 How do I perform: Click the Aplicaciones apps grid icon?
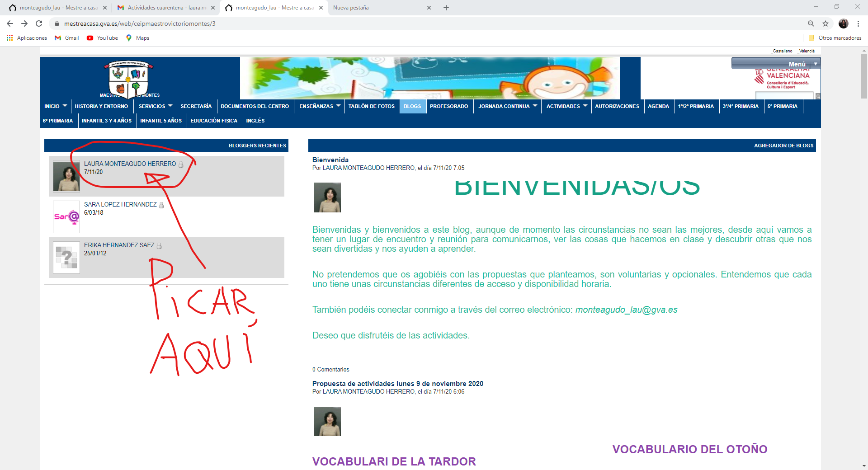(9, 38)
